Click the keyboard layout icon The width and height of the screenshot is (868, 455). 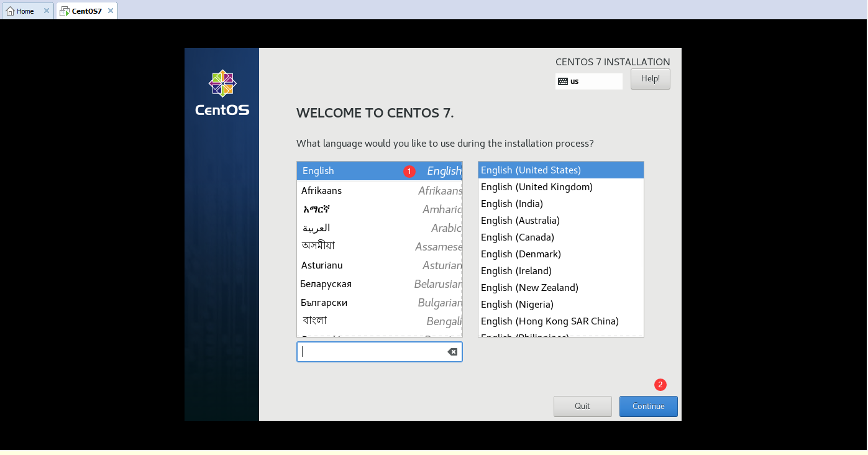[563, 81]
